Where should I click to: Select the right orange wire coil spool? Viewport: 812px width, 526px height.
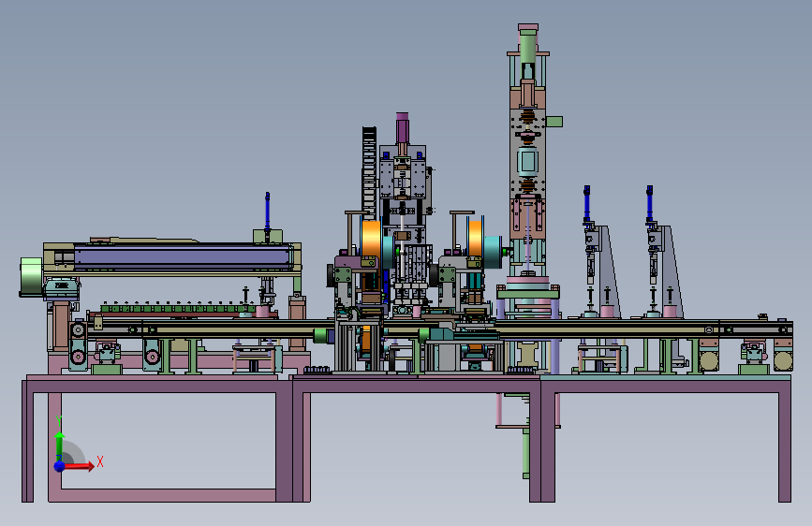475,239
